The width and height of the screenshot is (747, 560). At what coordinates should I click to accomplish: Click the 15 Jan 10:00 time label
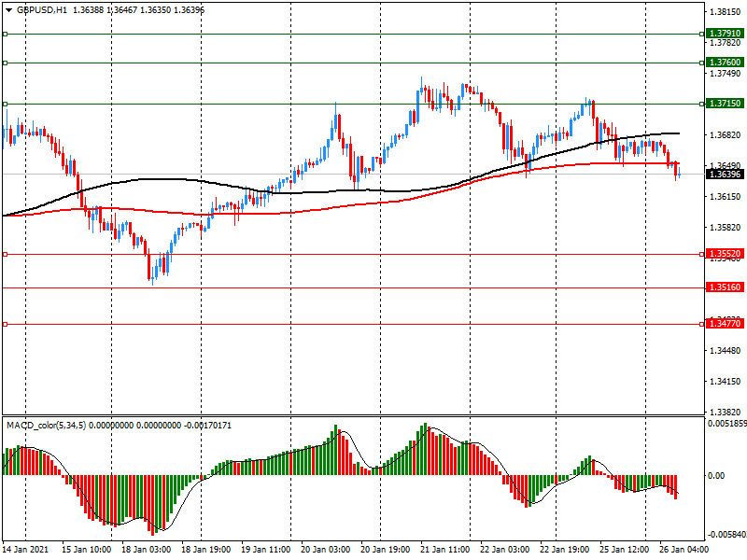tap(86, 549)
